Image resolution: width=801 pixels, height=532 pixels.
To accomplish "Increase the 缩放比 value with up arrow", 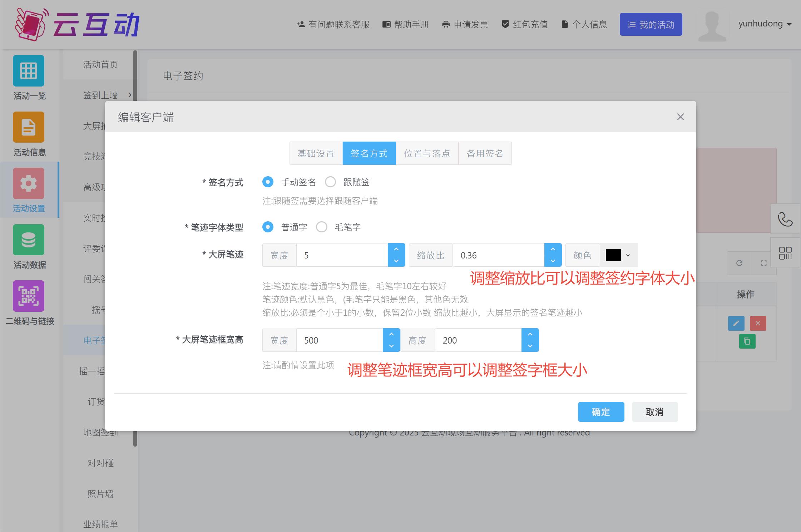I will (x=553, y=249).
